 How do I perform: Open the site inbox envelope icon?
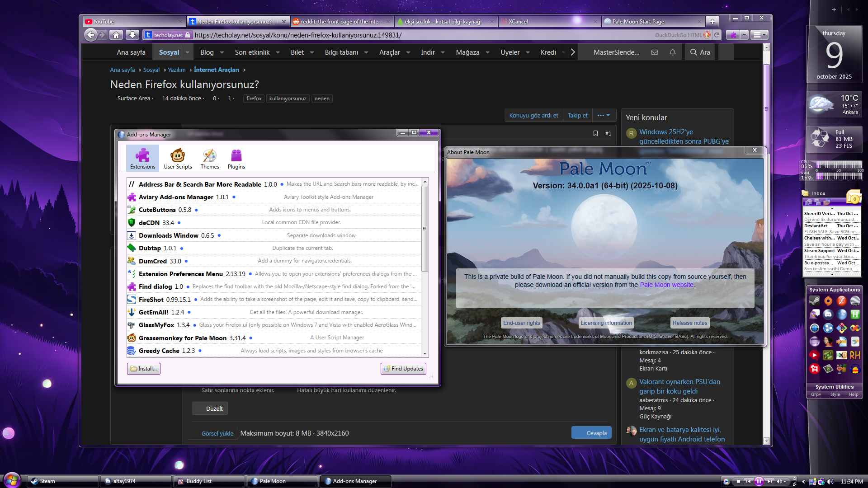[654, 52]
